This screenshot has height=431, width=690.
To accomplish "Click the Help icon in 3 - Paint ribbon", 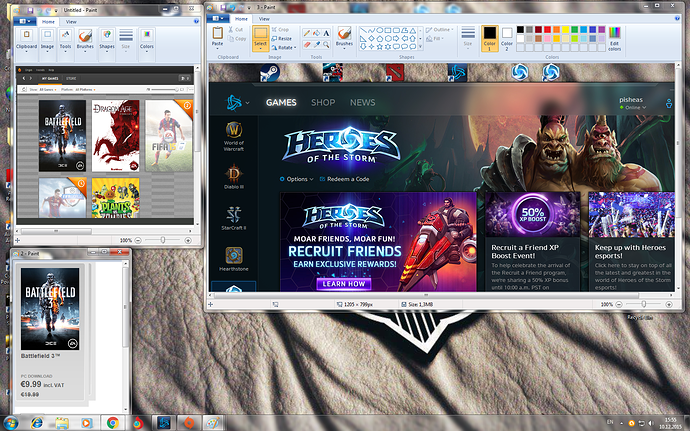I will [677, 18].
